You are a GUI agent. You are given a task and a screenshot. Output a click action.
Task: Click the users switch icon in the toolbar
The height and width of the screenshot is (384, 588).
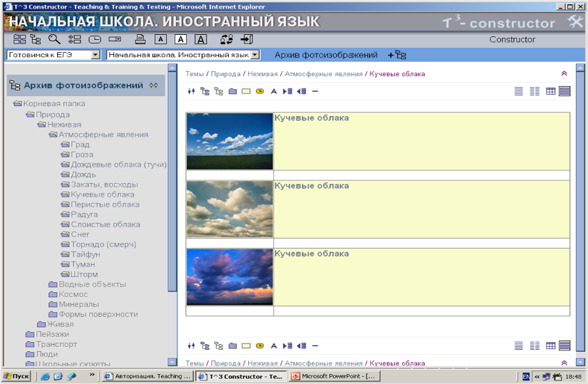click(227, 39)
